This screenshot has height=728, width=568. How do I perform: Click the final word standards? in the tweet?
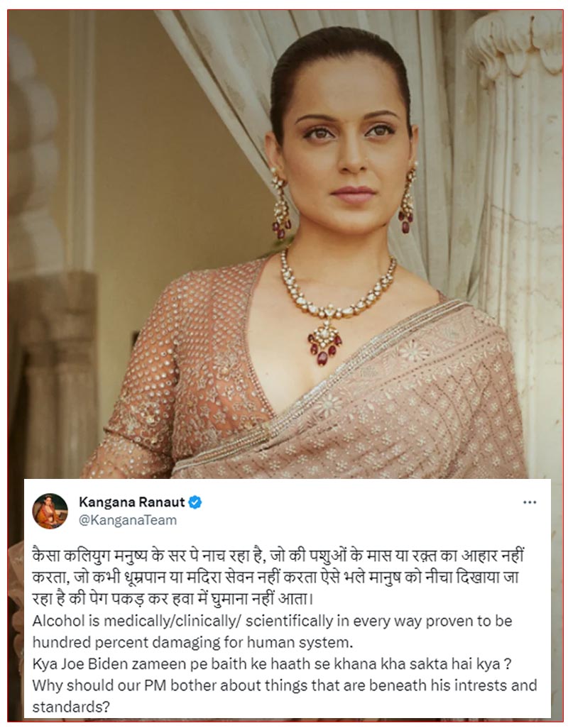tap(71, 707)
